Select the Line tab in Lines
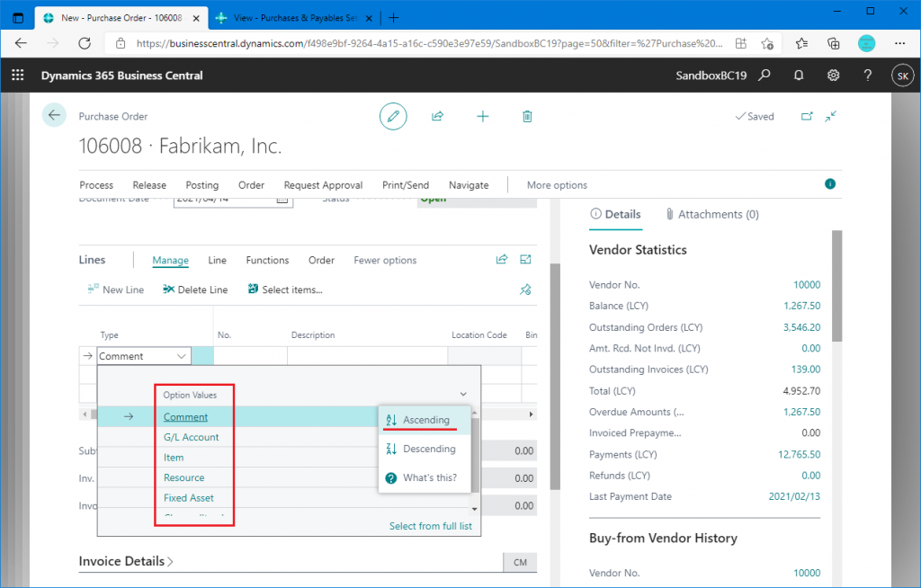Screen dimensions: 921x588 218,260
